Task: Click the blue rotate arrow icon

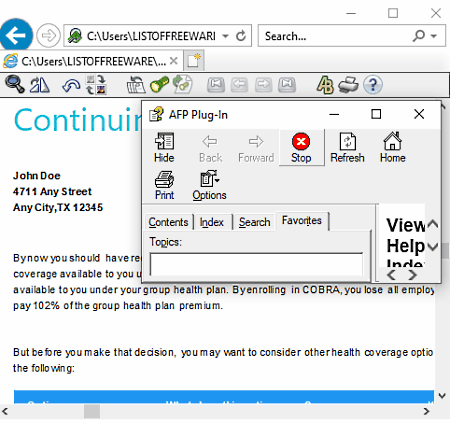Action: [71, 86]
